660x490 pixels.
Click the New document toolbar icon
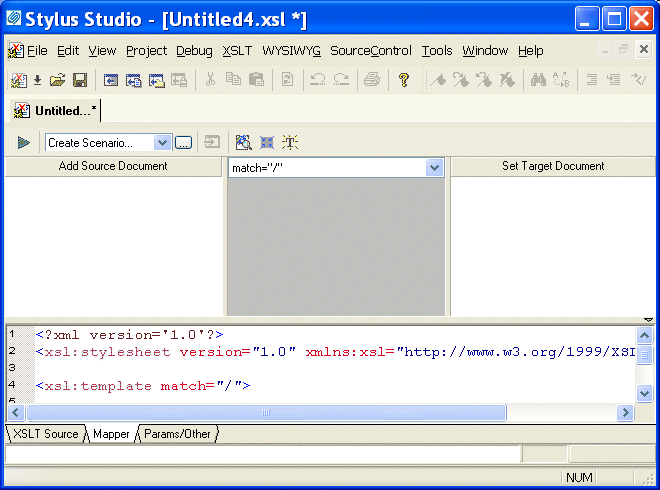coord(18,80)
